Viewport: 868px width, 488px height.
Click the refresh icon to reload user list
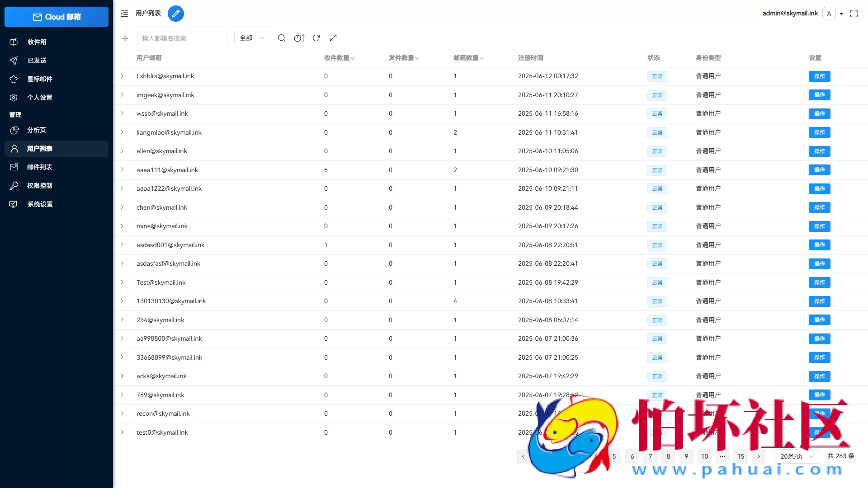pos(316,38)
